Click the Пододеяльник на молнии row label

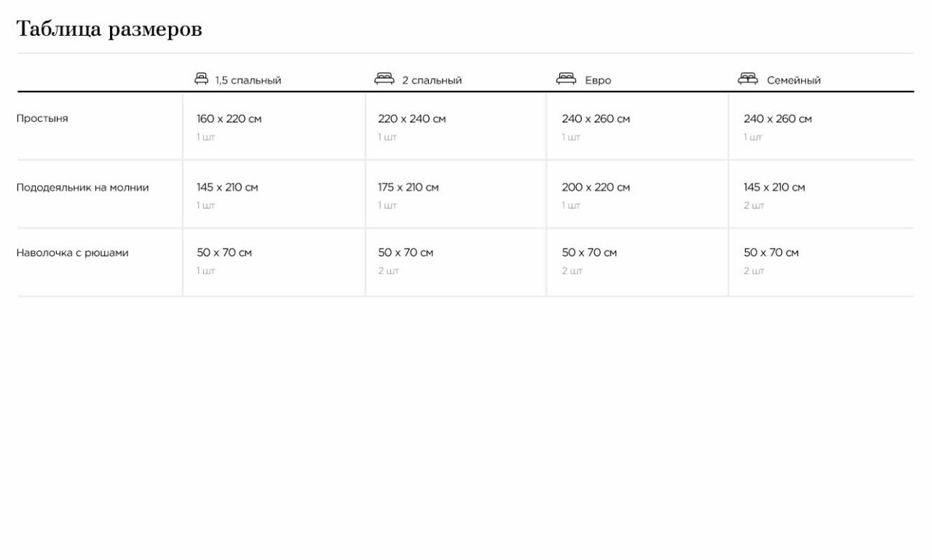click(x=82, y=188)
